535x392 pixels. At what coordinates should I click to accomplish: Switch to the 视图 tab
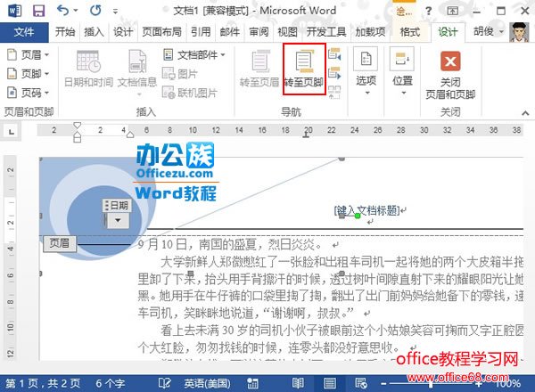coord(287,32)
